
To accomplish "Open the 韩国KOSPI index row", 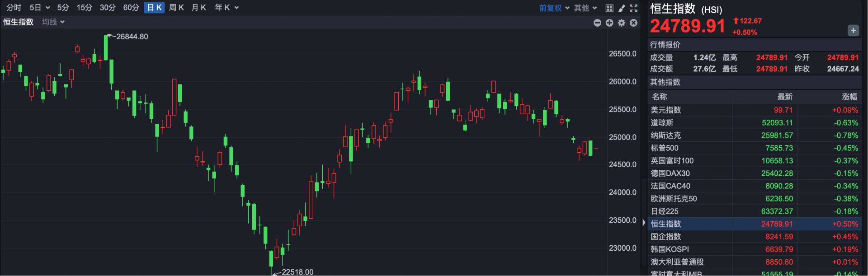I will [754, 249].
